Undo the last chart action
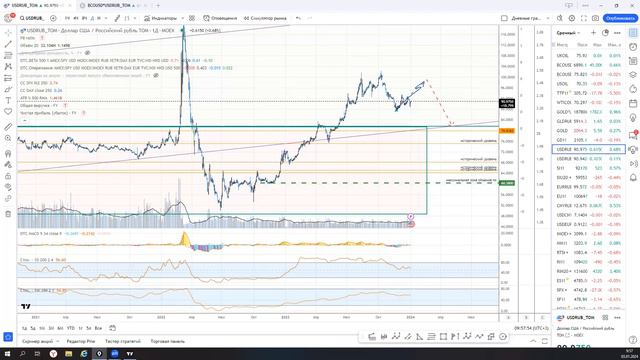640x360 pixels. (x=298, y=18)
